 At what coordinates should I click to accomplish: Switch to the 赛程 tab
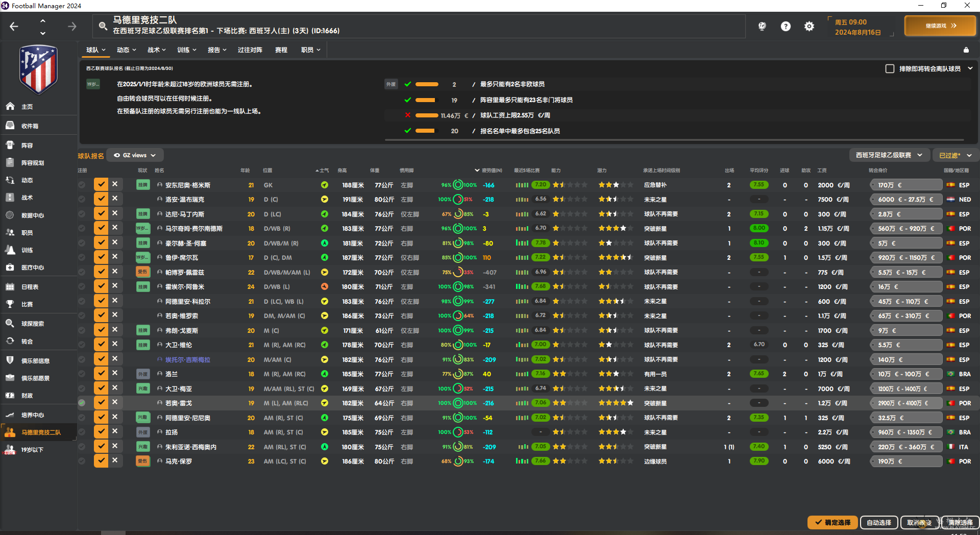click(281, 50)
